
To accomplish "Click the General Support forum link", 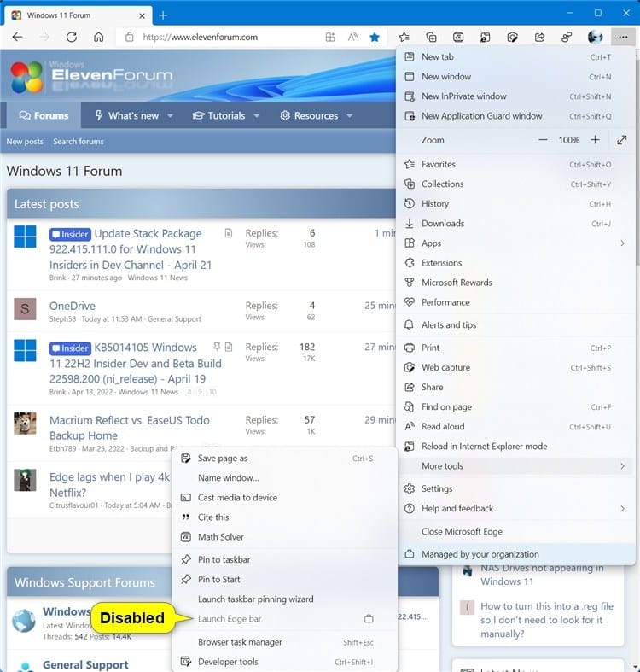I will pyautogui.click(x=85, y=664).
